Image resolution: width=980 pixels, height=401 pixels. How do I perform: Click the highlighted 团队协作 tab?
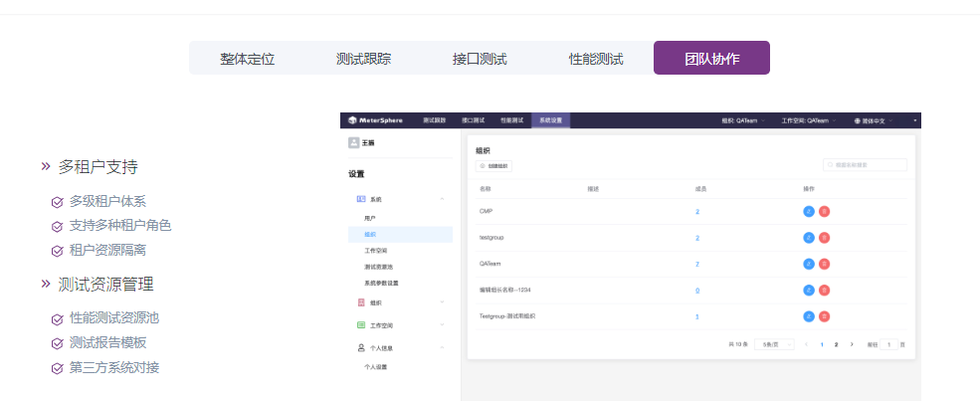pos(712,58)
